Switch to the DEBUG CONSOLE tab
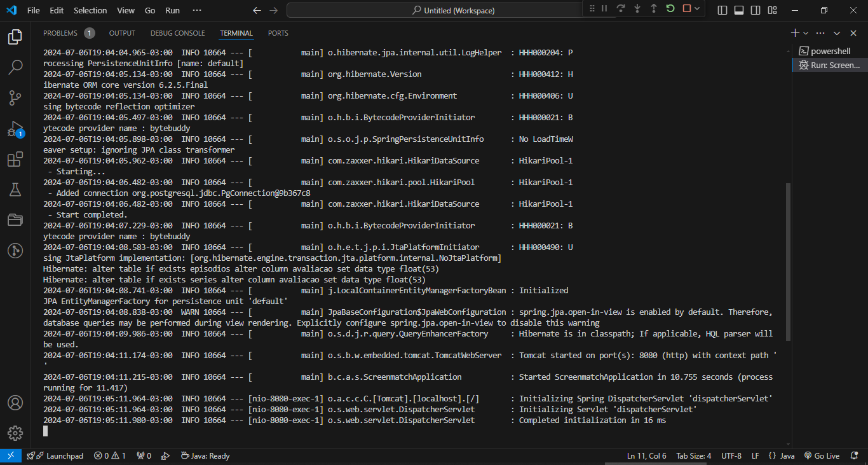 (178, 33)
